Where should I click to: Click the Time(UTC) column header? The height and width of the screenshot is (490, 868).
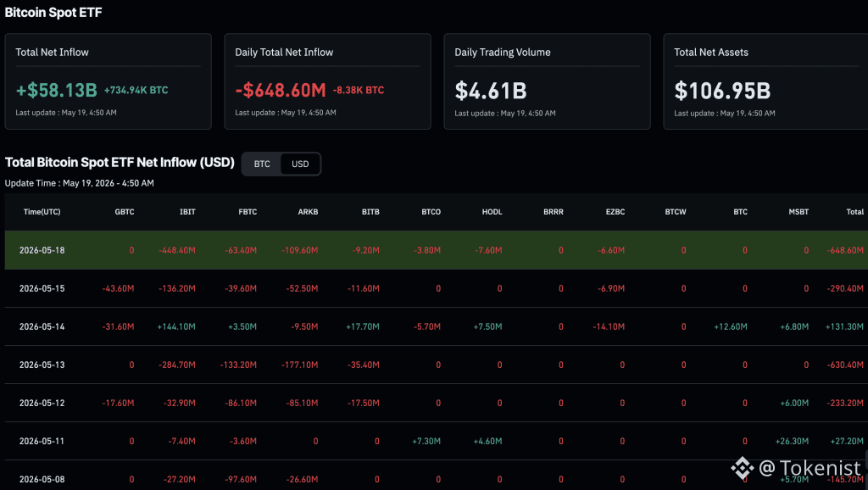42,211
